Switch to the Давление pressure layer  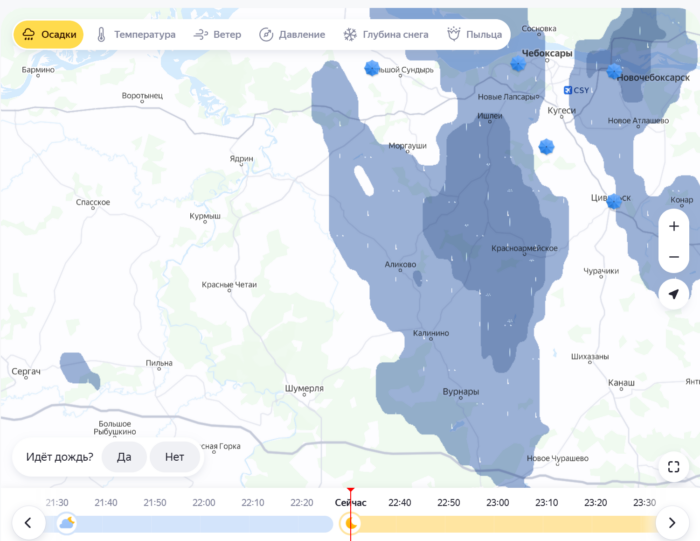(x=292, y=34)
